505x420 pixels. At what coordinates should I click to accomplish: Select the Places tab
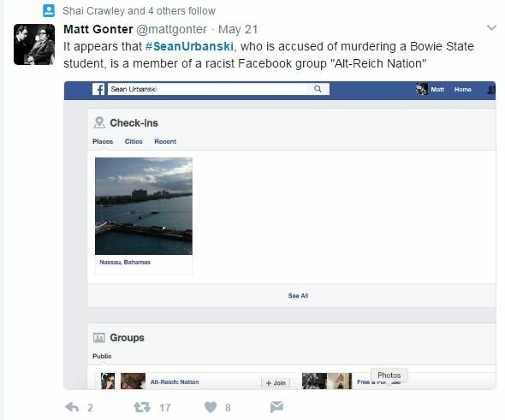point(103,141)
